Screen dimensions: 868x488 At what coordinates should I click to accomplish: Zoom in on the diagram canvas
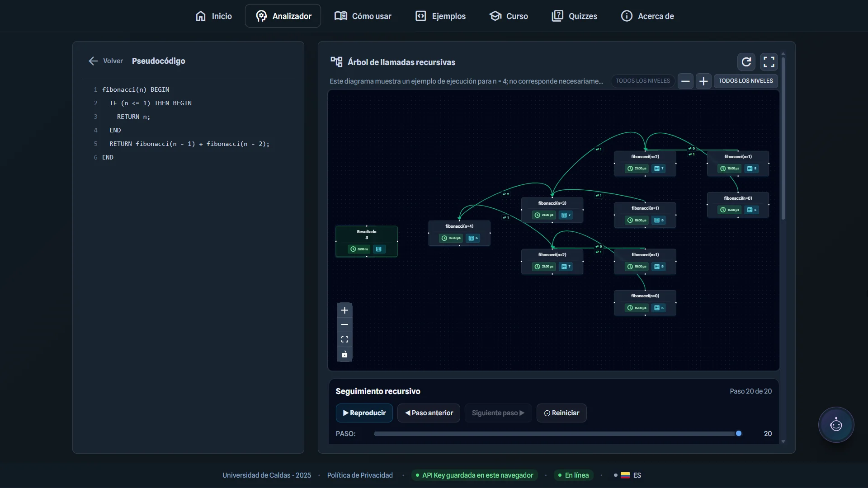pos(344,310)
